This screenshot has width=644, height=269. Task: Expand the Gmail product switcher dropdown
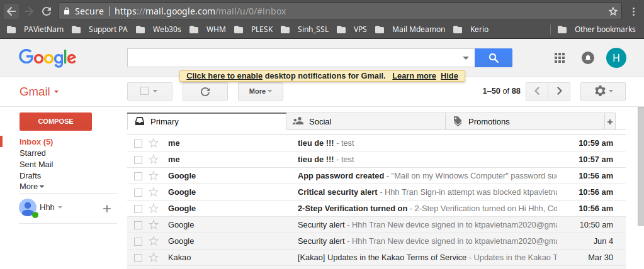point(56,91)
